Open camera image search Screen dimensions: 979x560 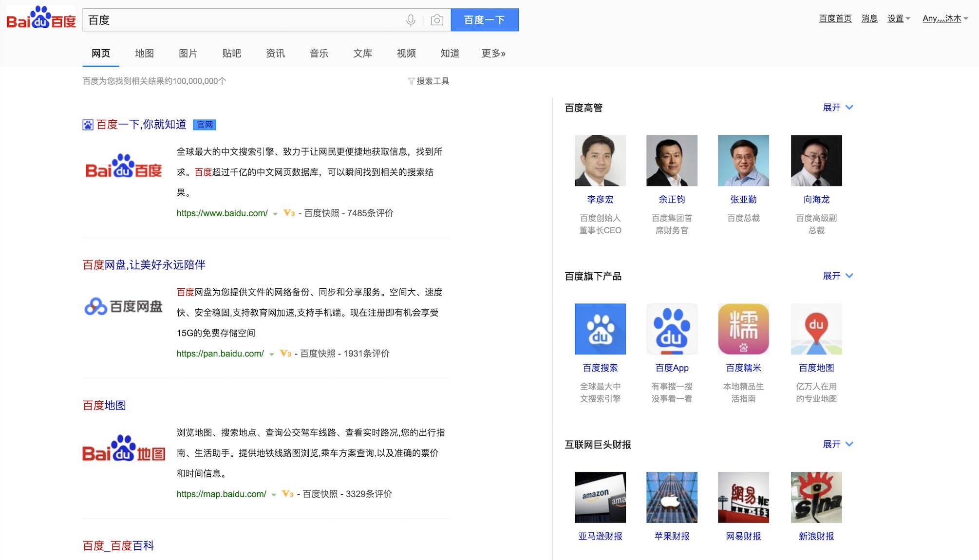[x=437, y=20]
